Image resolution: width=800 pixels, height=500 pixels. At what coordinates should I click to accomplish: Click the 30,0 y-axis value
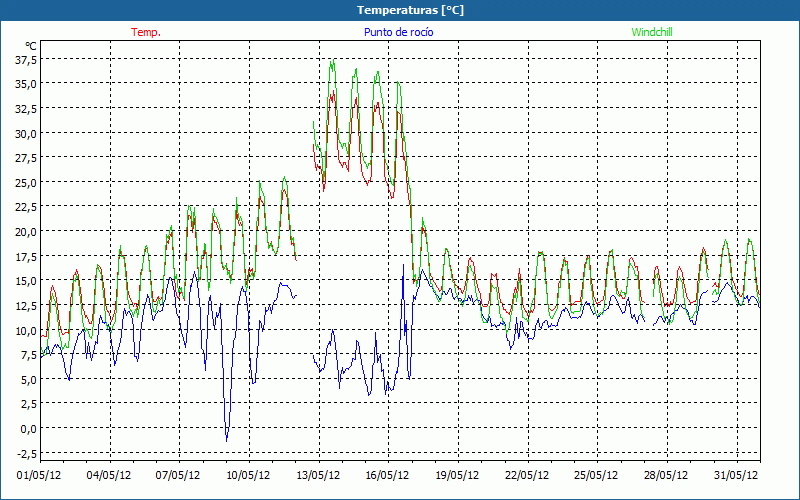point(27,134)
